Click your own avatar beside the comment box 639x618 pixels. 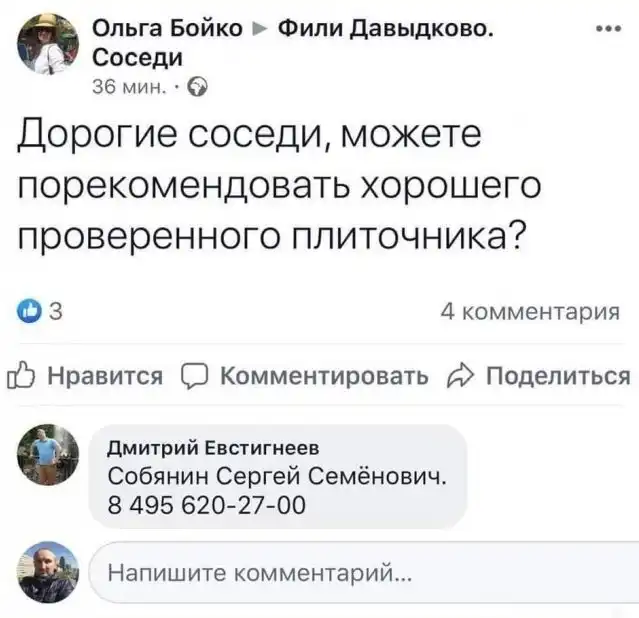click(48, 572)
